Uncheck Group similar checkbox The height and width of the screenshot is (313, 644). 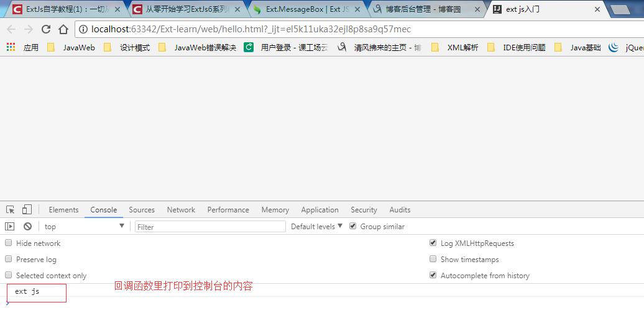(x=353, y=226)
